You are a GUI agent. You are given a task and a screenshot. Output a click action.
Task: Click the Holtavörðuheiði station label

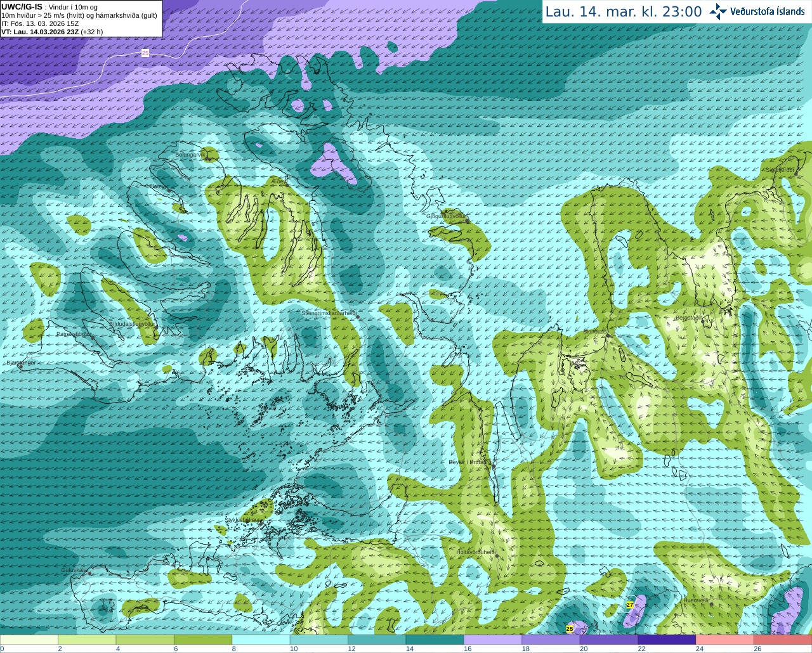pyautogui.click(x=476, y=552)
